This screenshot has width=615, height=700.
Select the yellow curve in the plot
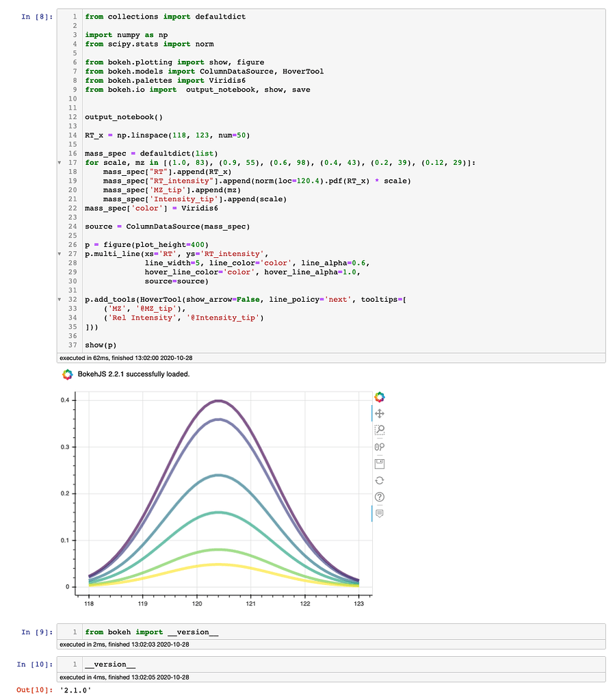coord(219,565)
